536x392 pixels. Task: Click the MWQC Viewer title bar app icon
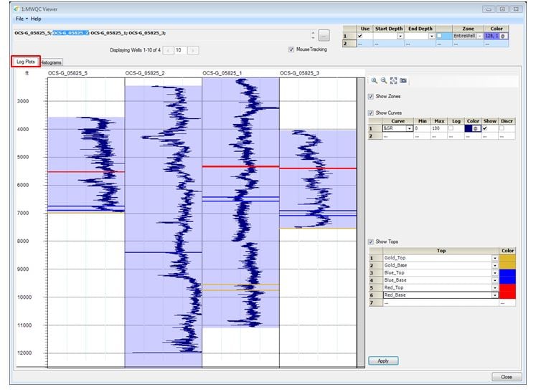click(16, 9)
